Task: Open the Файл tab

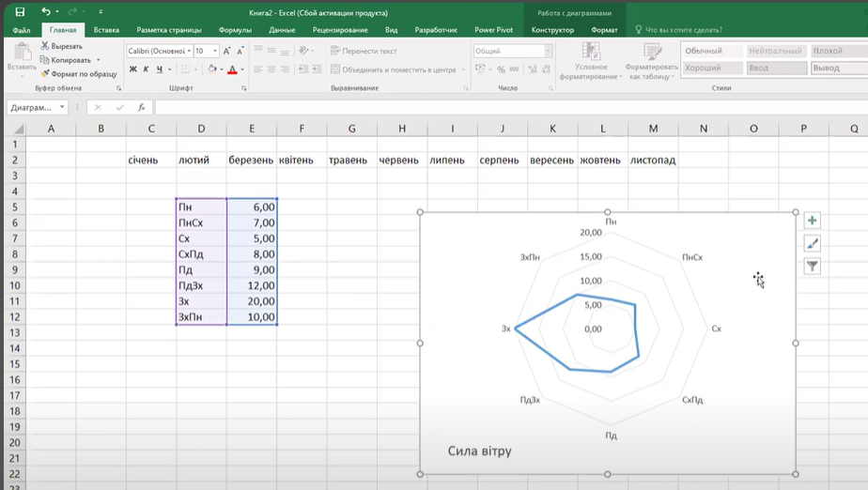Action: pos(21,30)
